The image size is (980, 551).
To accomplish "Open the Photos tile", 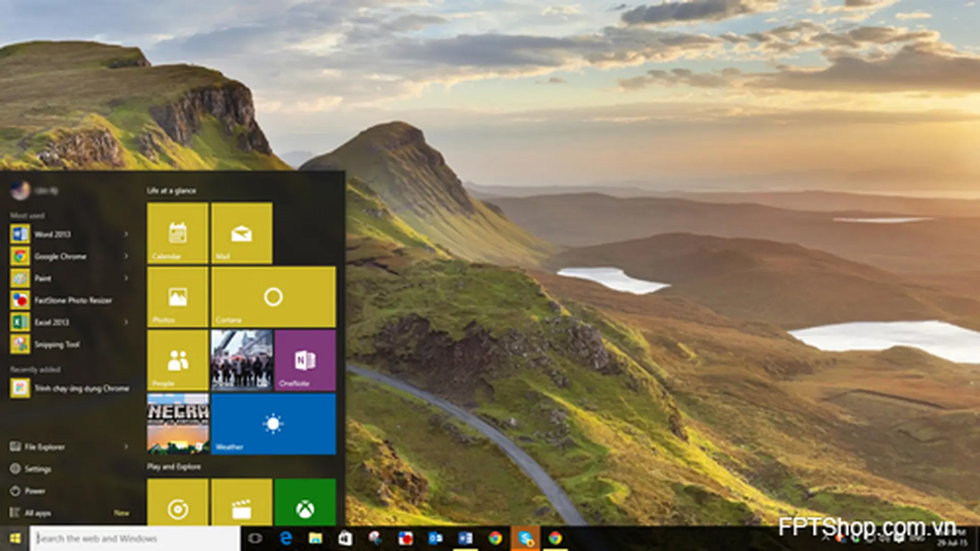I will [x=178, y=297].
